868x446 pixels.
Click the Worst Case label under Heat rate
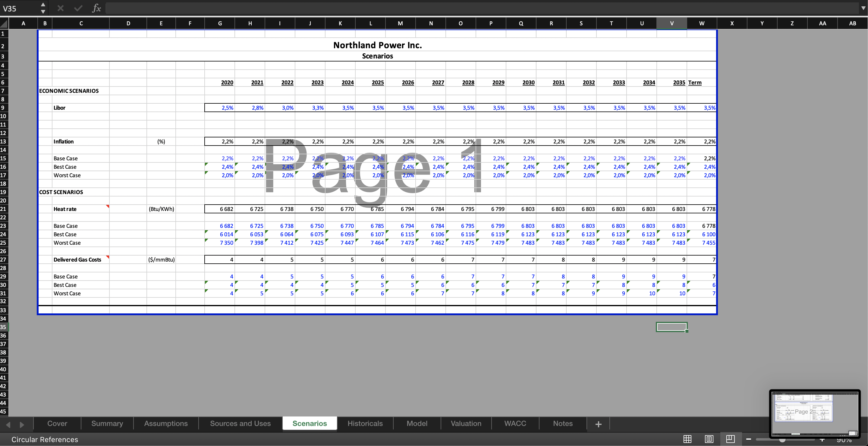81,243
